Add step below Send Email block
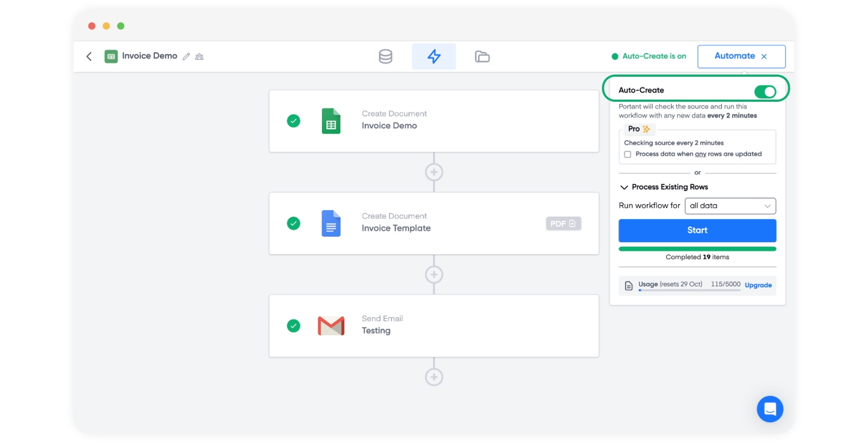This screenshot has width=868, height=443. click(434, 377)
